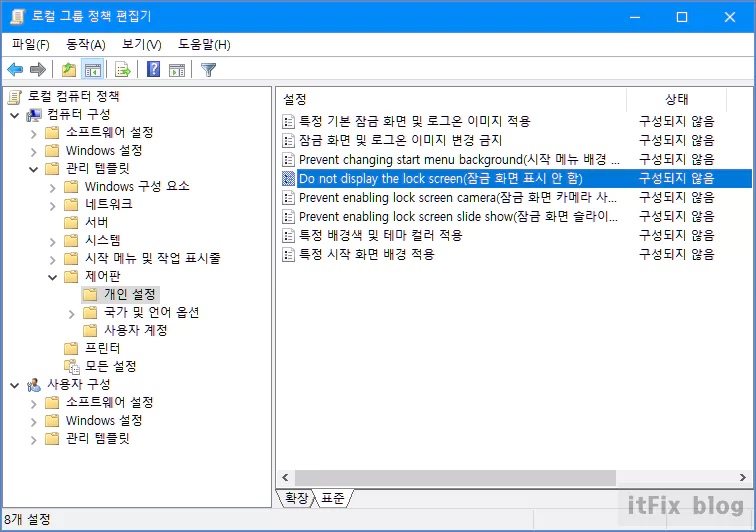Click the Forward arrow toolbar icon
This screenshot has height=532, width=756.
click(38, 69)
